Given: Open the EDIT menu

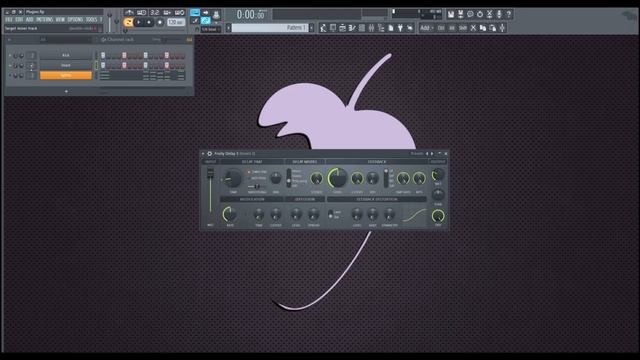Looking at the screenshot, I should (x=19, y=20).
